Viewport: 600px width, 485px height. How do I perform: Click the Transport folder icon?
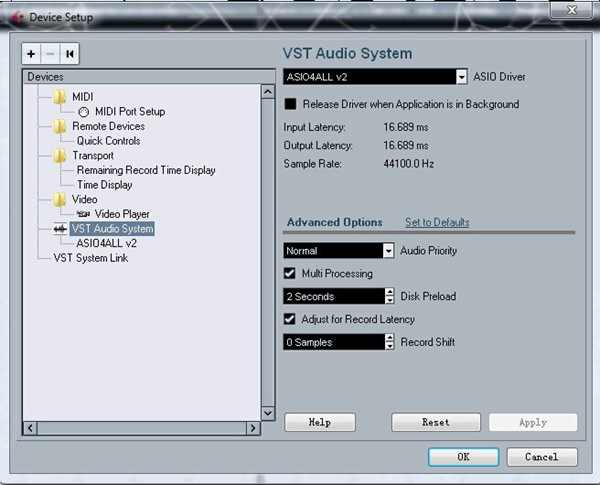pyautogui.click(x=59, y=155)
